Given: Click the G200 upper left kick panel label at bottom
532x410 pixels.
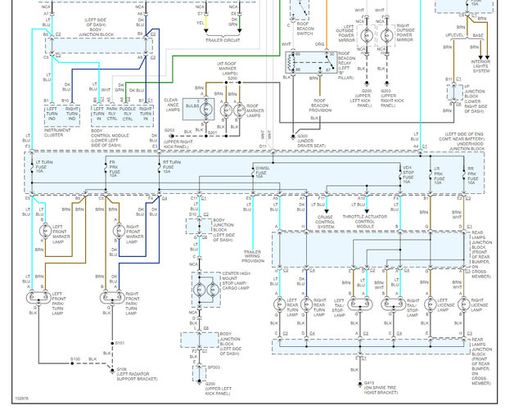Looking at the screenshot, I should pyautogui.click(x=218, y=389).
